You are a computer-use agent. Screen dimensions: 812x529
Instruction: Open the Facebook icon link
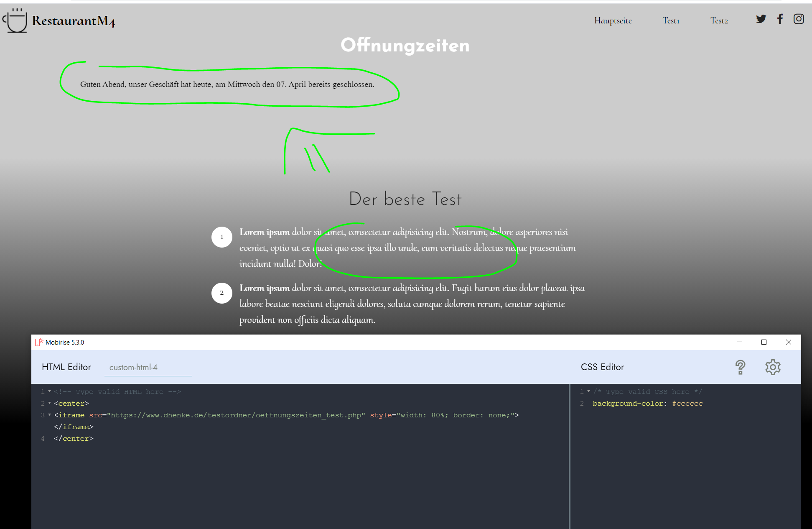coord(780,19)
